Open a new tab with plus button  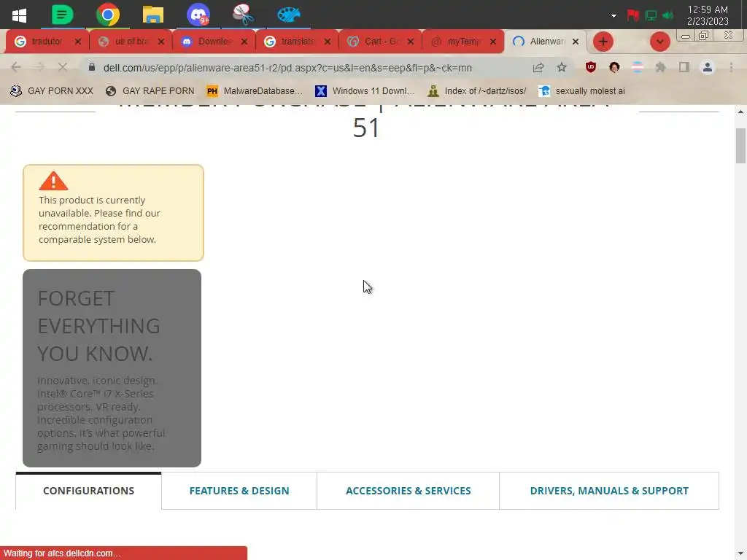603,42
